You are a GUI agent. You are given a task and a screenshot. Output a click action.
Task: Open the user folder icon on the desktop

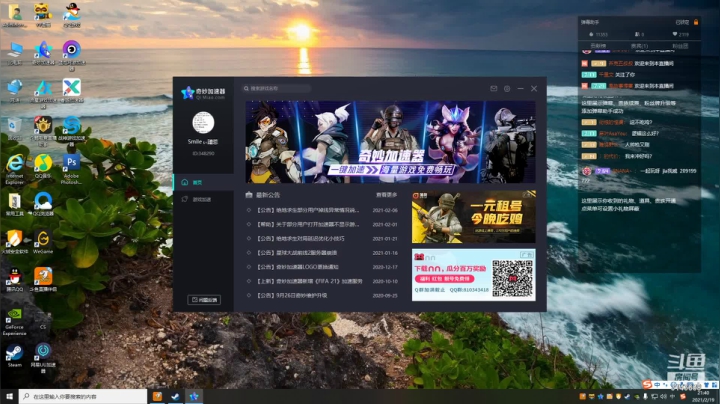(15, 16)
